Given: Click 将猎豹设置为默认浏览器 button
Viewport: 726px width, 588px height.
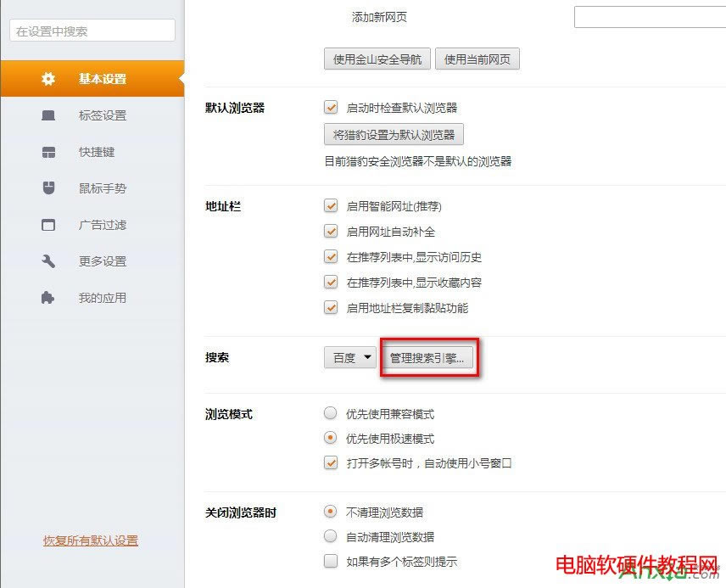Looking at the screenshot, I should tap(394, 134).
